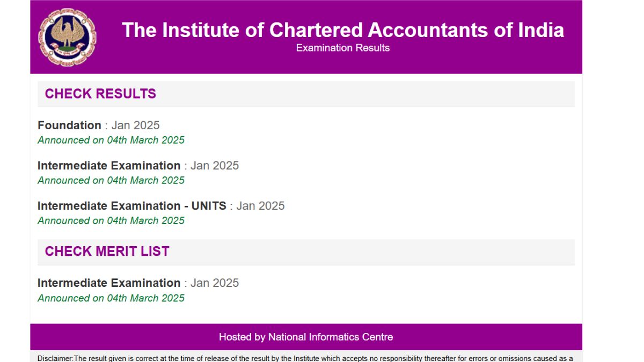Click Jan 2025 beside Intermediate Examination results
Screen dimensions: 644x362
click(214, 166)
